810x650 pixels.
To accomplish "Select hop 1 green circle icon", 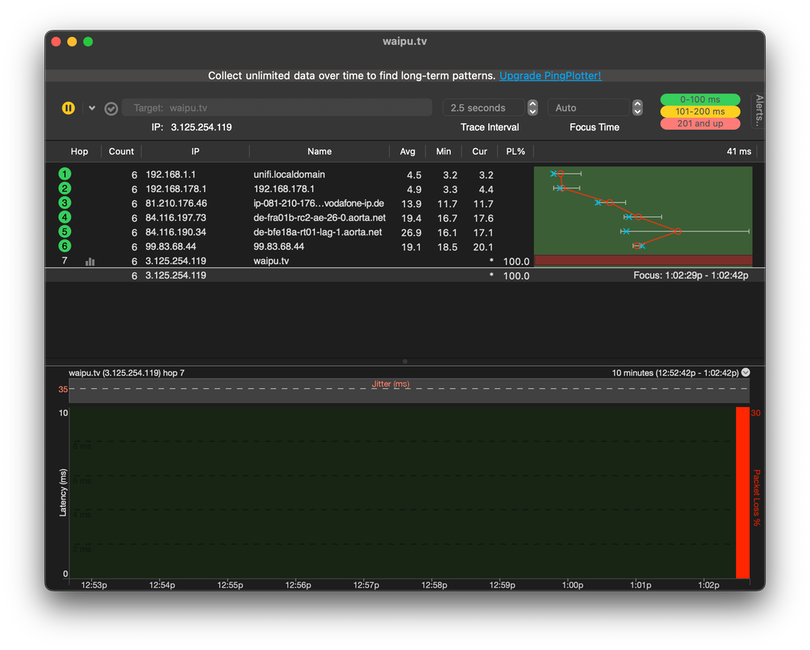I will [x=65, y=174].
